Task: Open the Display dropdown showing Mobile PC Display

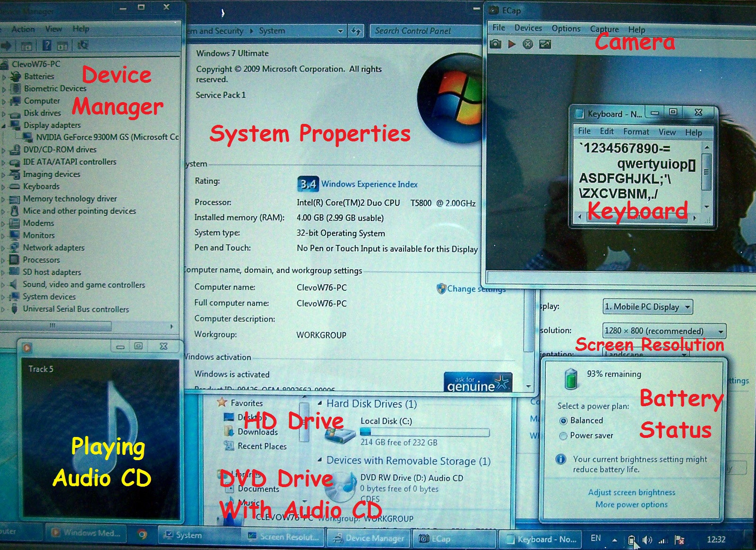Action: tap(648, 306)
